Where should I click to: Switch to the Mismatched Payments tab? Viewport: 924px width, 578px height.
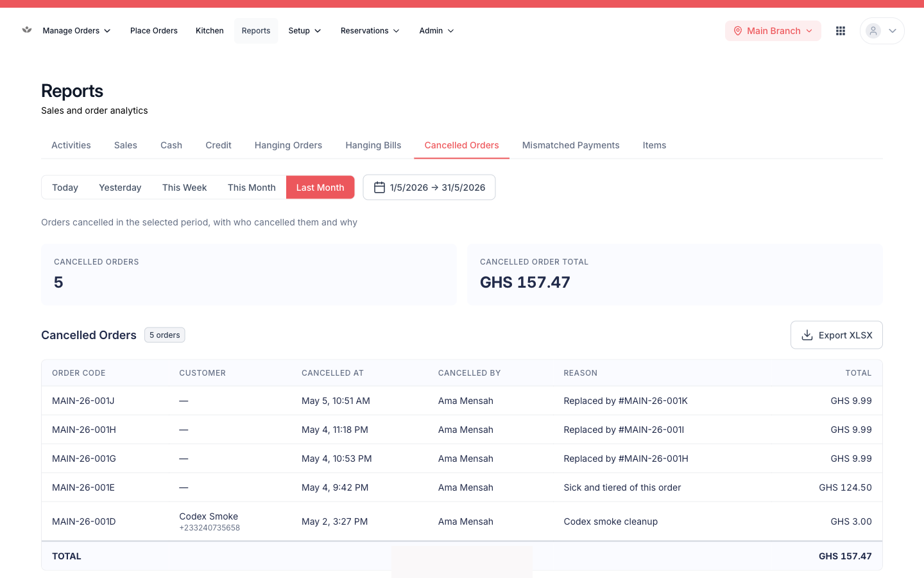(x=571, y=145)
